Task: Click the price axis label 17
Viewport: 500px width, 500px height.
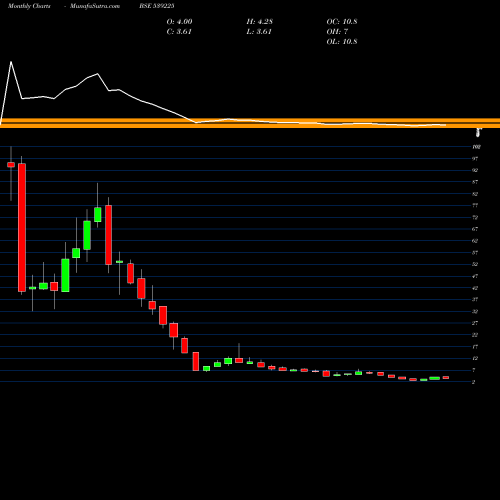Action: [475, 347]
